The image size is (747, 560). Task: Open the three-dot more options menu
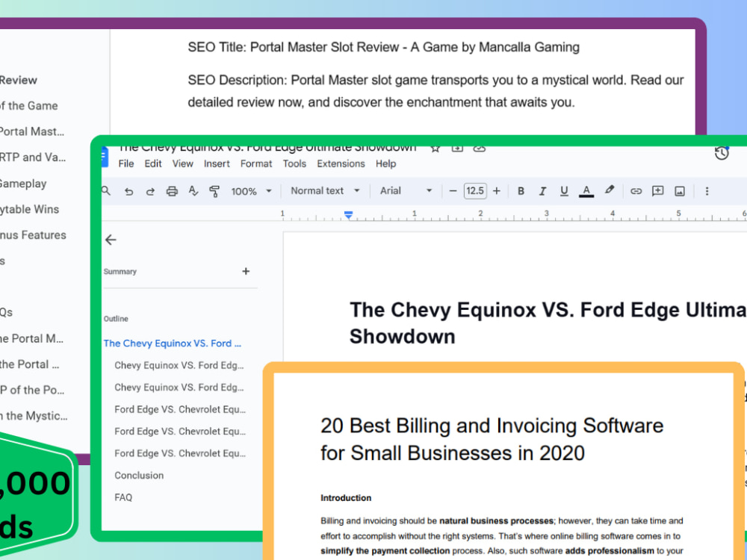707,191
